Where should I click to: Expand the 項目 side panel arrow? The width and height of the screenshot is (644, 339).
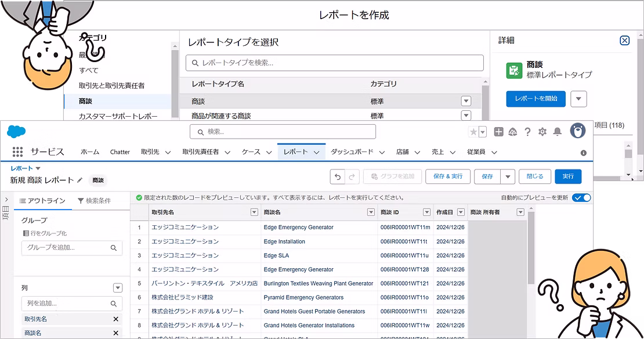[6, 200]
